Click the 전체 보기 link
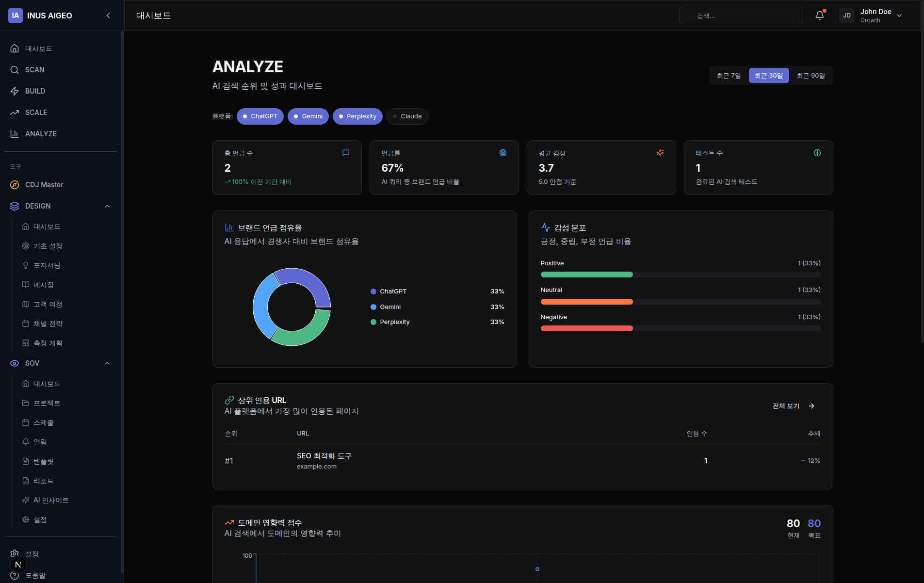The image size is (924, 583). click(793, 406)
